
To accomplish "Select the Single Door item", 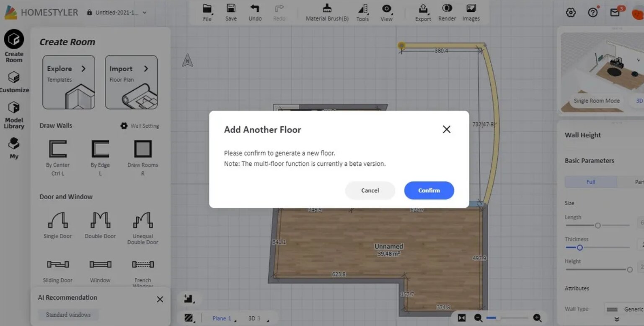I will [x=57, y=225].
